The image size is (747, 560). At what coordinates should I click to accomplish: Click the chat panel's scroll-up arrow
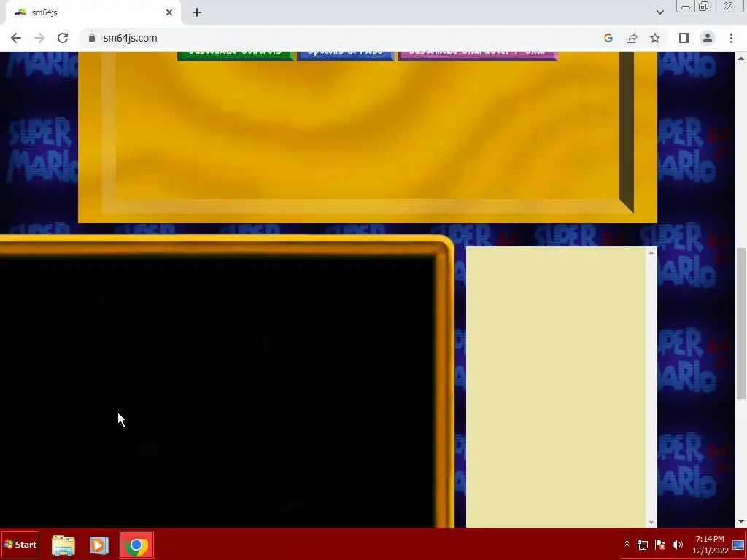[651, 253]
